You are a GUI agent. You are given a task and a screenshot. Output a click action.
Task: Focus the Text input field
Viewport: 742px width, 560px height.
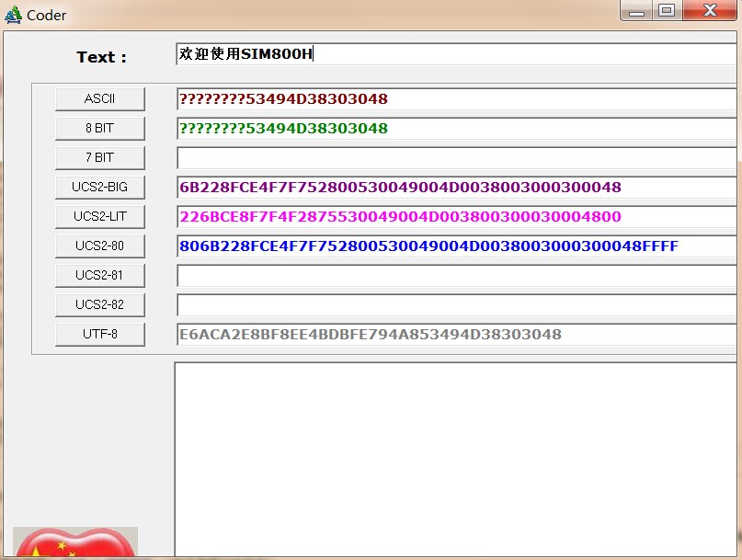click(457, 54)
